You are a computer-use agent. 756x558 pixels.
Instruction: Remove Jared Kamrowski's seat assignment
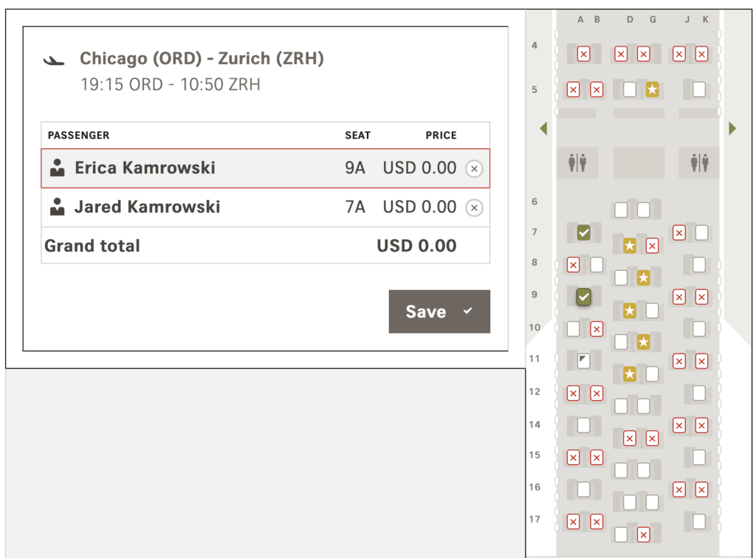click(474, 207)
